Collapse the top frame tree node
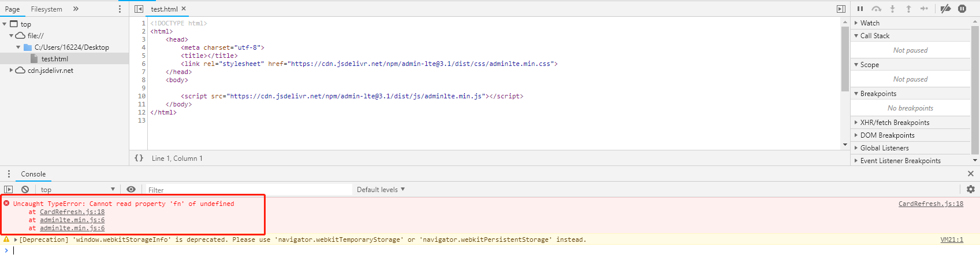This screenshot has width=980, height=280. (x=5, y=24)
